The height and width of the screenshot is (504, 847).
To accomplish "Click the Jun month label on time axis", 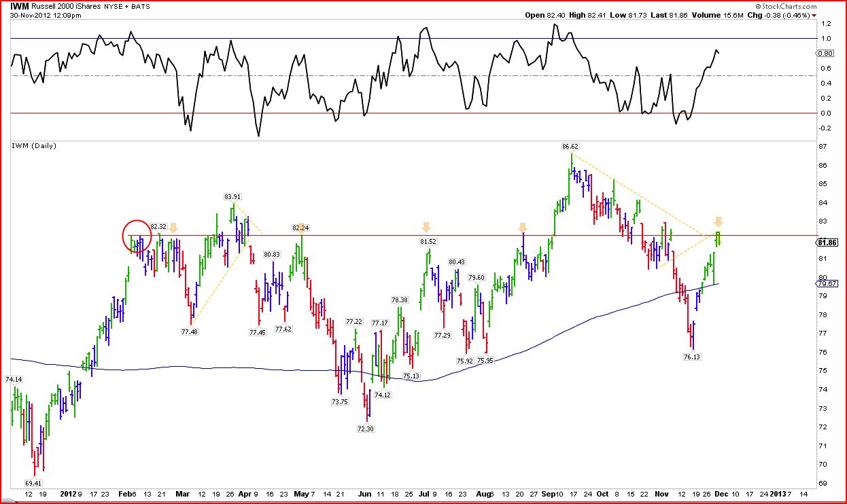I will tap(364, 494).
